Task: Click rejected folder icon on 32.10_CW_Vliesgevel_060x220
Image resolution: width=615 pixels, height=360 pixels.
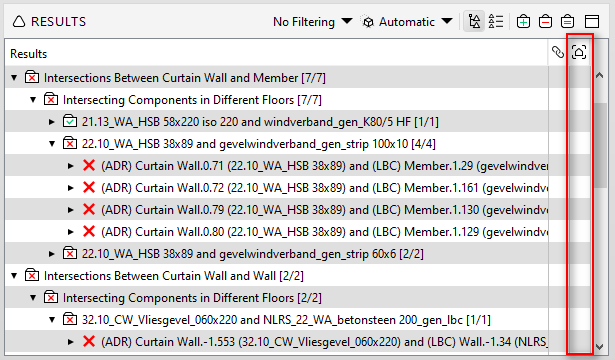Action: [x=70, y=319]
